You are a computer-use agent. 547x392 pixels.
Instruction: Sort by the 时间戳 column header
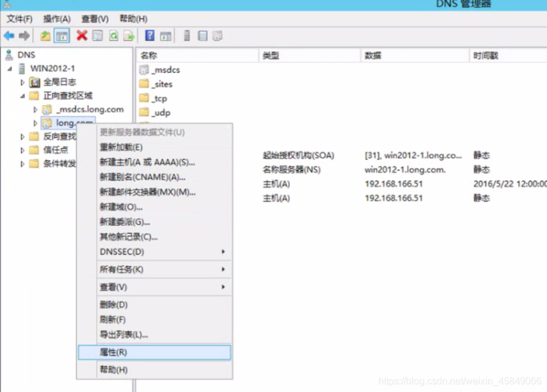point(509,56)
